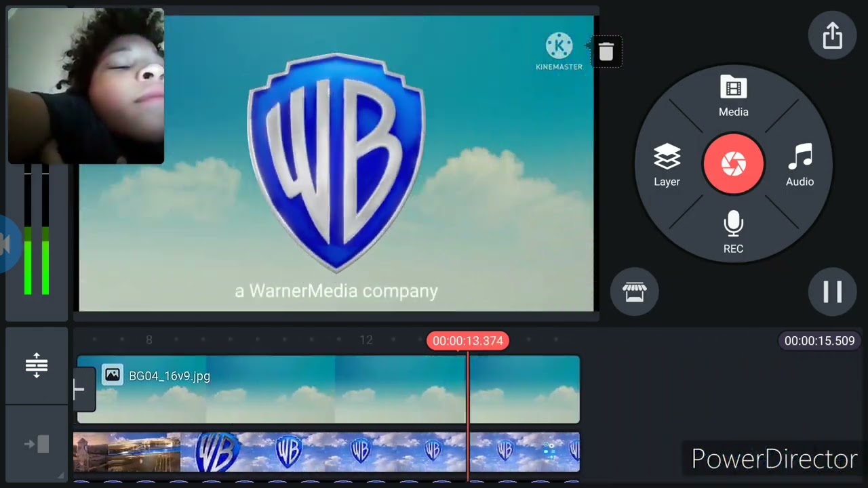The height and width of the screenshot is (488, 868).
Task: Click 'a WarnerMedia company' text in preview
Action: pos(336,291)
